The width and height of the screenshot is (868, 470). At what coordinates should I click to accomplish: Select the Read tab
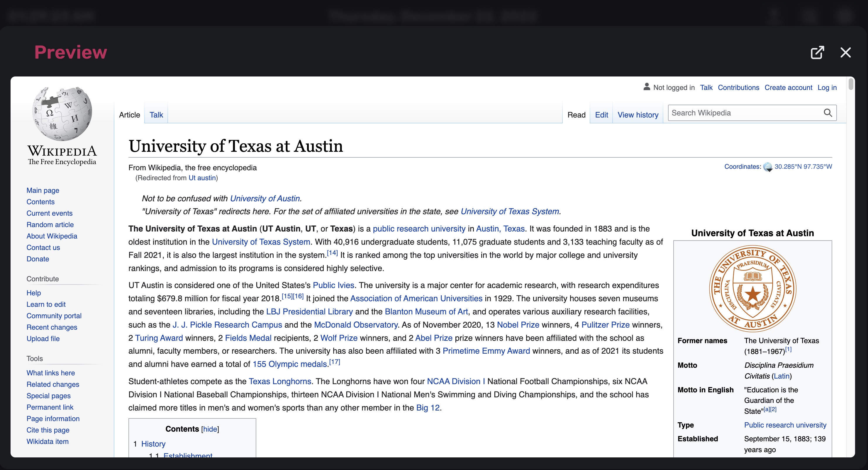[576, 115]
